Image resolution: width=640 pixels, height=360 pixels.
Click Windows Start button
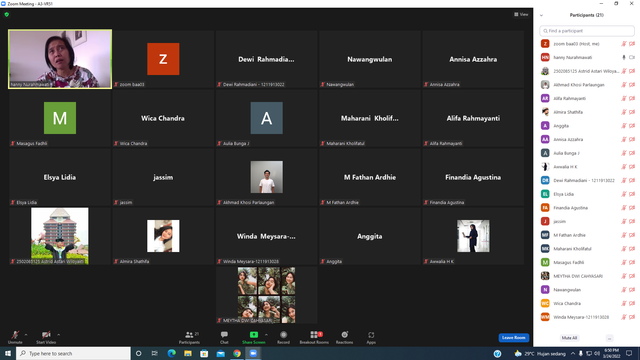click(8, 353)
